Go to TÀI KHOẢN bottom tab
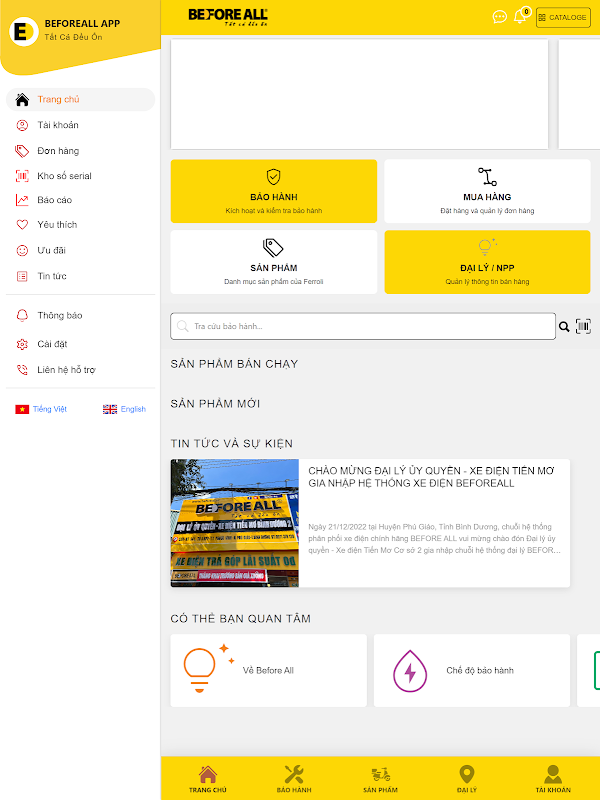Image resolution: width=600 pixels, height=800 pixels. pyautogui.click(x=553, y=779)
